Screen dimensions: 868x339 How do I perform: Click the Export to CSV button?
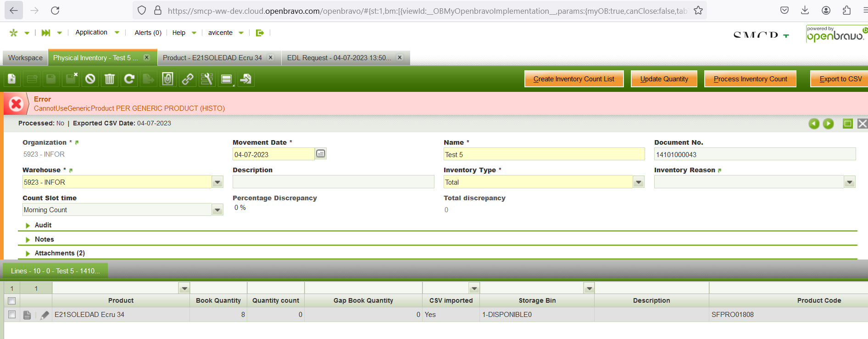click(840, 79)
